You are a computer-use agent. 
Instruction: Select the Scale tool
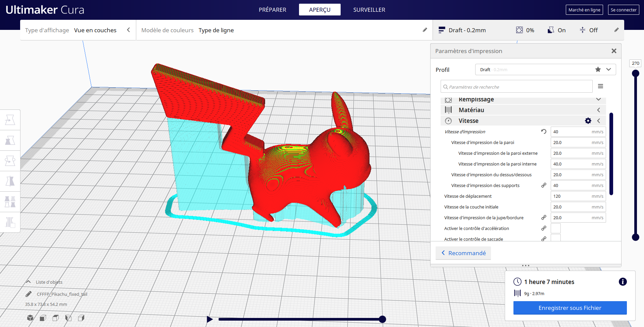click(10, 140)
